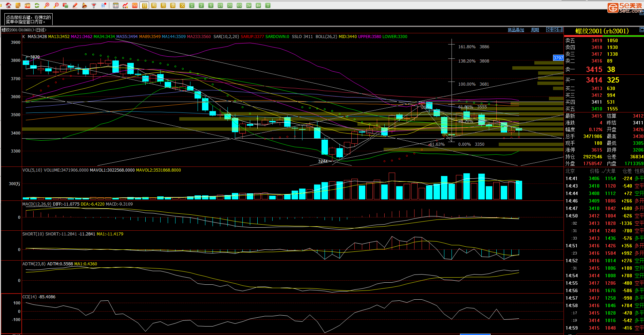Switch to the 2hr period
Screen dimensions: 644x335
tap(249, 5)
